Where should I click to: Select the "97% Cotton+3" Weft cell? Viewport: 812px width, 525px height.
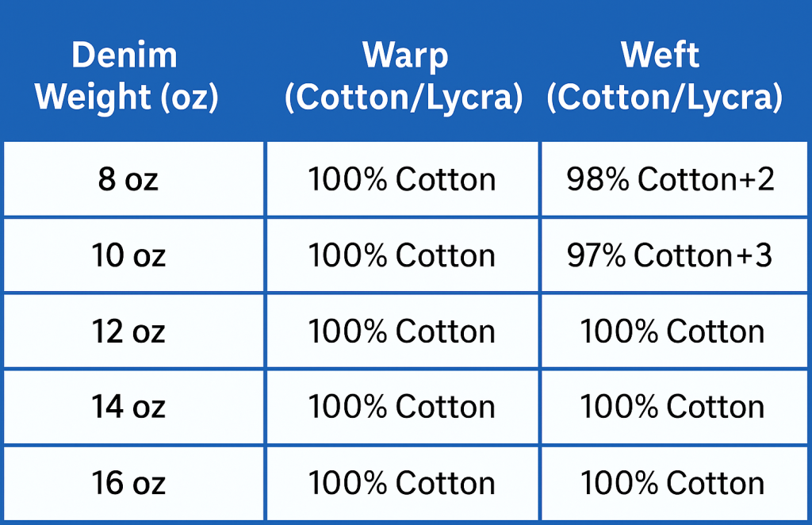(671, 256)
